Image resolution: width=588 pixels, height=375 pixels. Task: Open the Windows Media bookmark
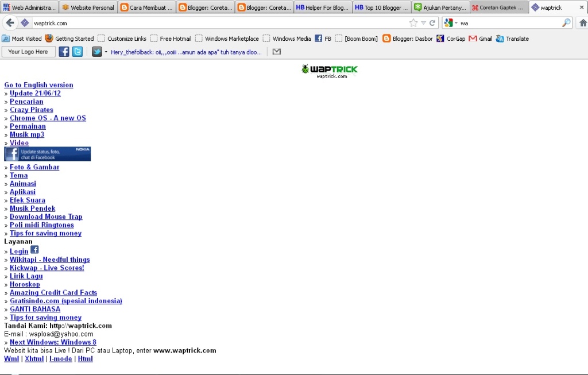287,38
